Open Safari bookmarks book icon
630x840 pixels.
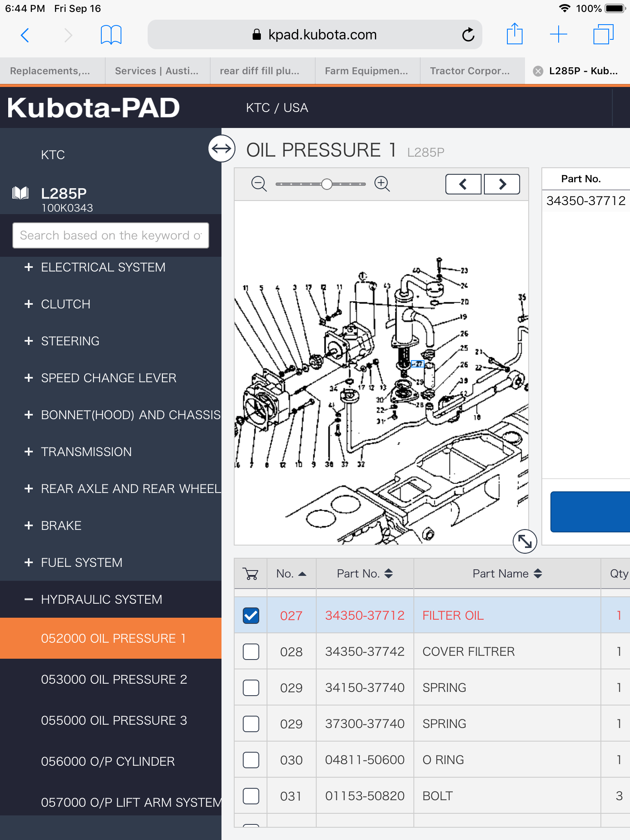click(x=111, y=35)
